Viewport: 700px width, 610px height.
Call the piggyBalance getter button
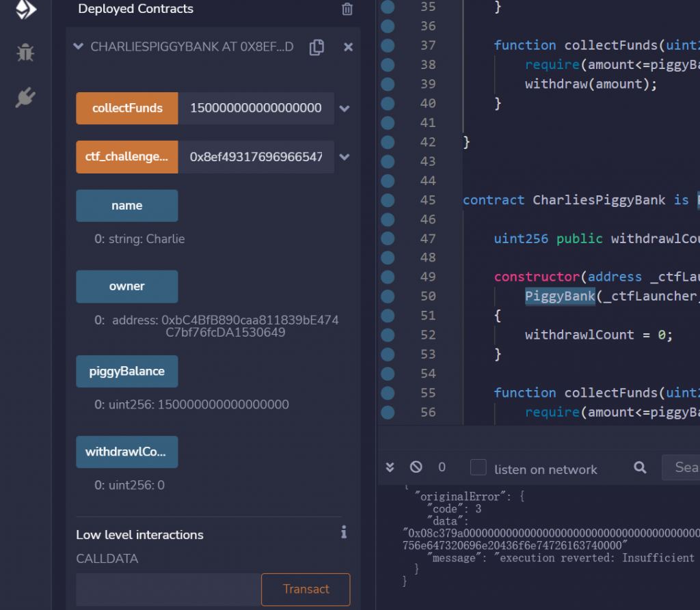[127, 372]
